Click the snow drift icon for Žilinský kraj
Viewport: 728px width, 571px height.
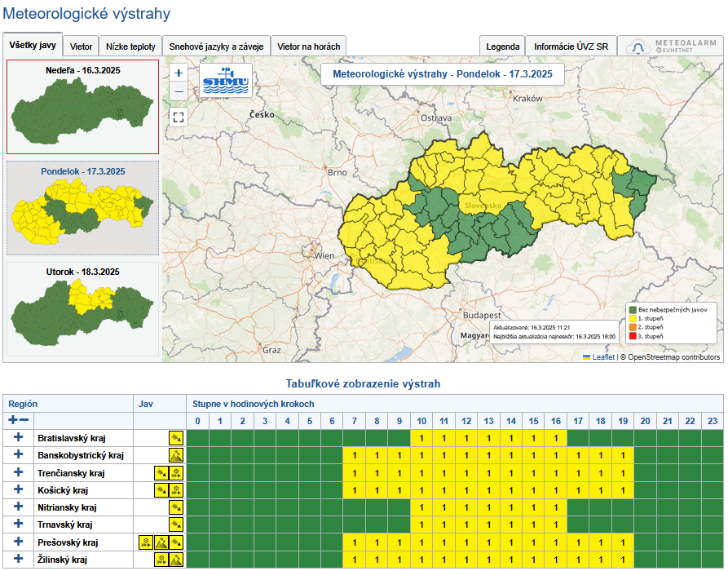pos(161,560)
